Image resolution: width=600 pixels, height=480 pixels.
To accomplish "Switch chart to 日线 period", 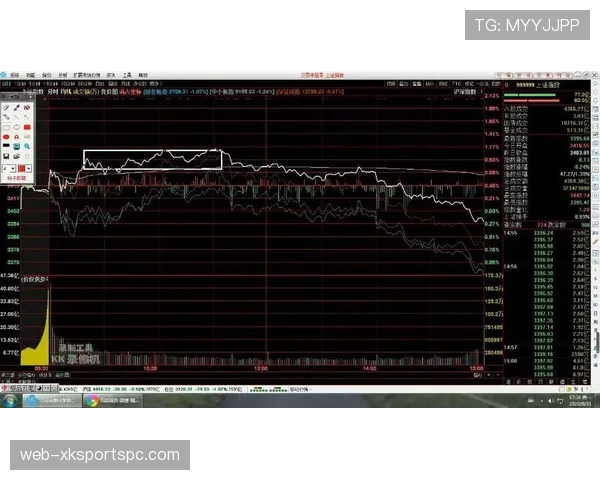I will [99, 83].
